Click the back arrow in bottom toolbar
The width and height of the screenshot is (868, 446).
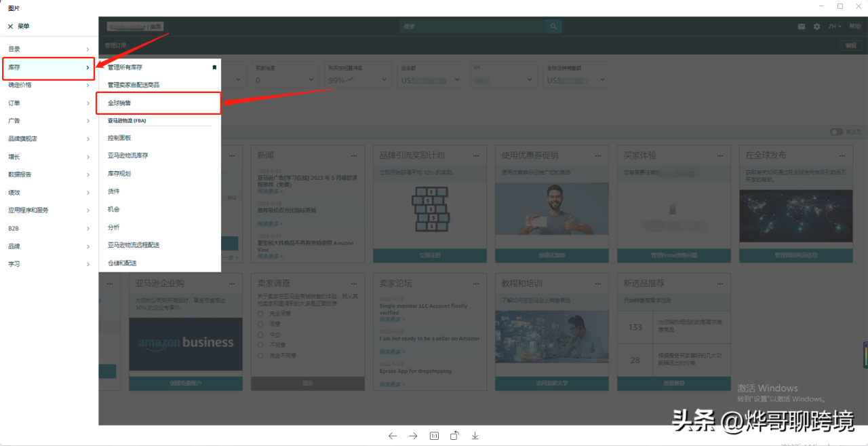[x=393, y=436]
